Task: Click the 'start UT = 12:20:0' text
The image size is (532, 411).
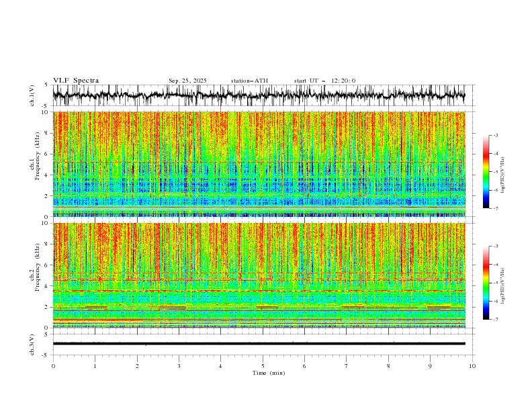Action: [x=324, y=81]
